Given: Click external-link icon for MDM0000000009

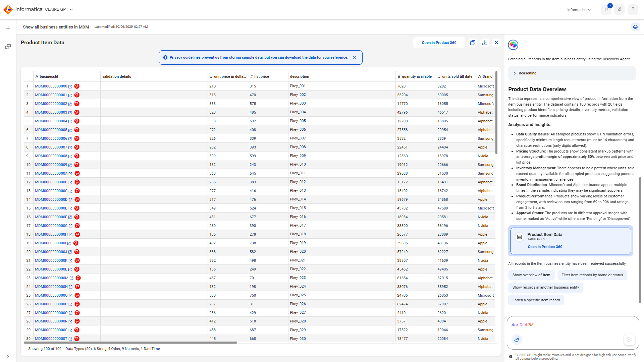Looking at the screenshot, I should [x=70, y=165].
